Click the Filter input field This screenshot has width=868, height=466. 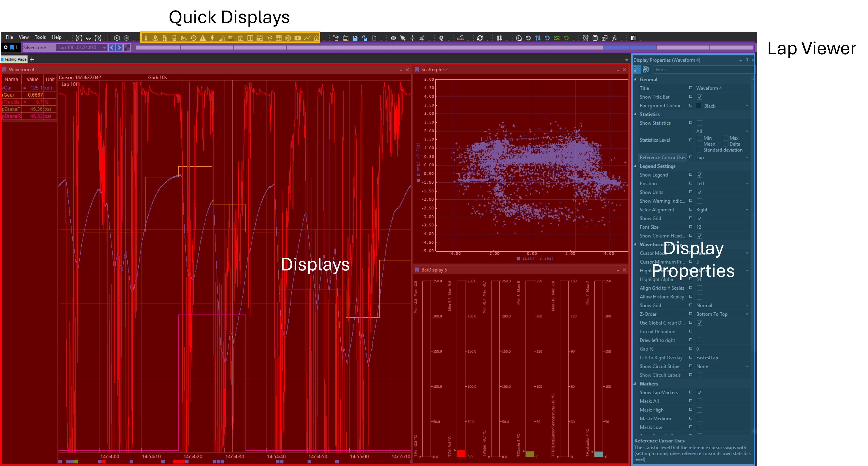click(x=701, y=69)
